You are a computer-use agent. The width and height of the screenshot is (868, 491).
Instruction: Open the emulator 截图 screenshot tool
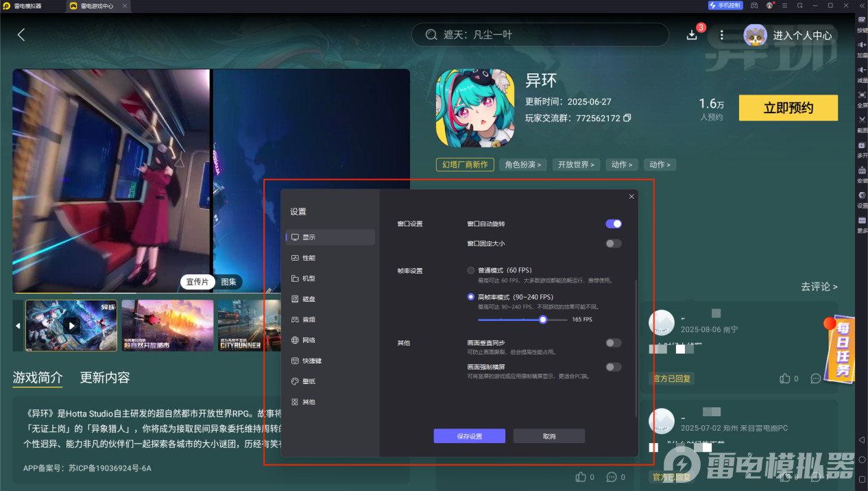coord(862,119)
